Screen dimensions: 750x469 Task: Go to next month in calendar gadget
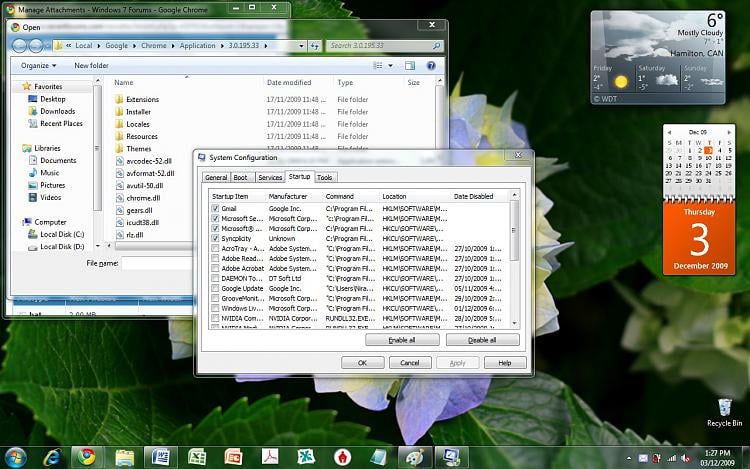click(729, 132)
